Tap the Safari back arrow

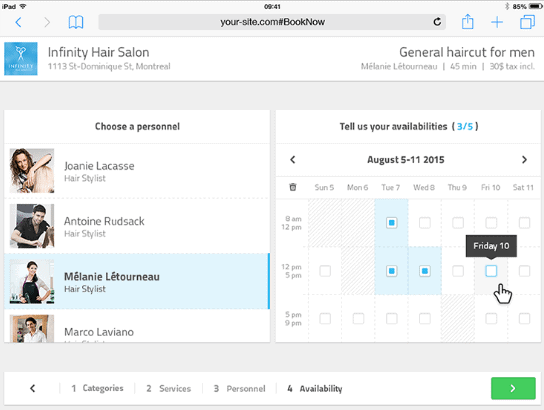click(x=19, y=22)
